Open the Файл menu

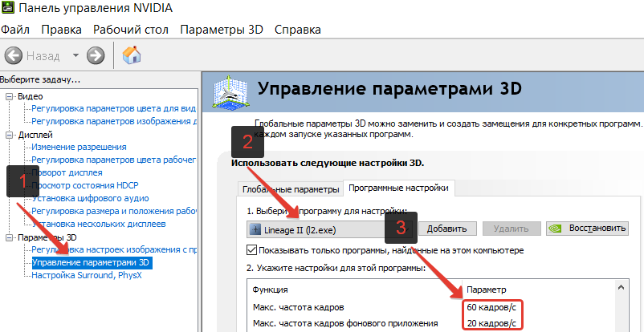(15, 30)
